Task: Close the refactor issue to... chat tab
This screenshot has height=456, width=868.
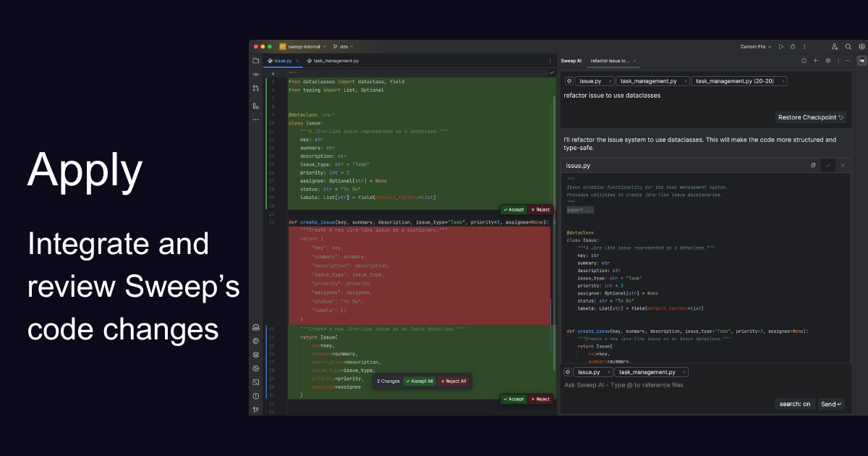Action: click(634, 61)
